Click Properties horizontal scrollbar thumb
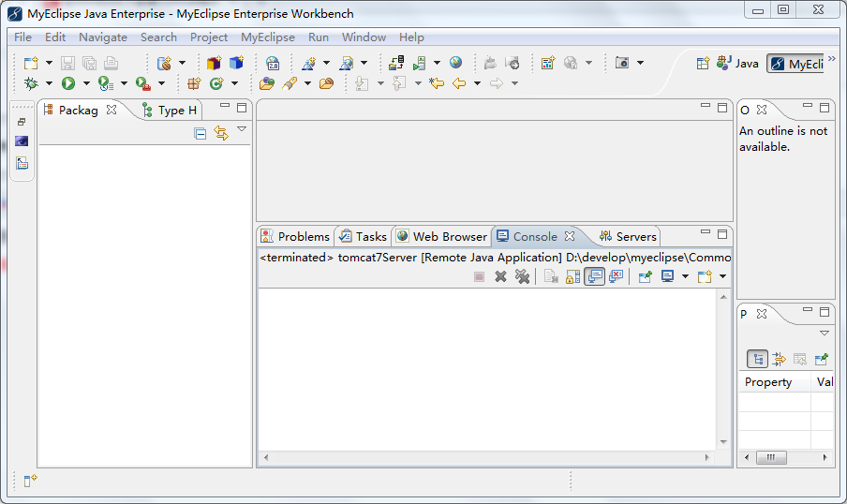The image size is (847, 504). [771, 457]
